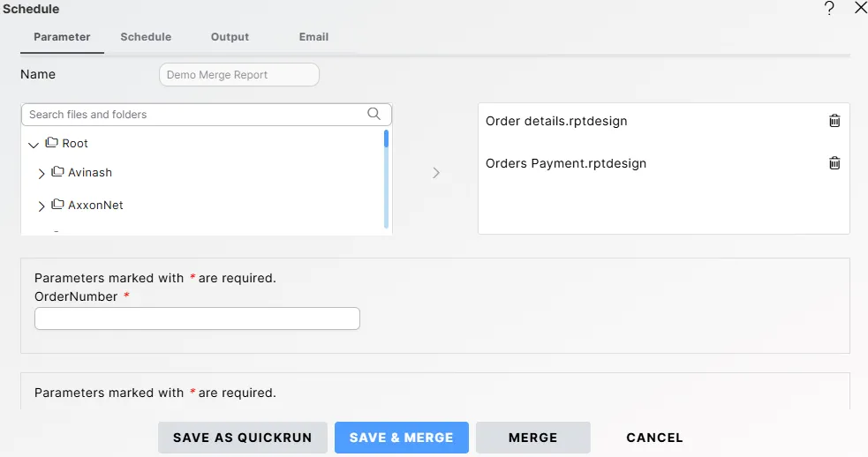Click the AxxonNet folder icon
The width and height of the screenshot is (868, 457).
(x=57, y=205)
